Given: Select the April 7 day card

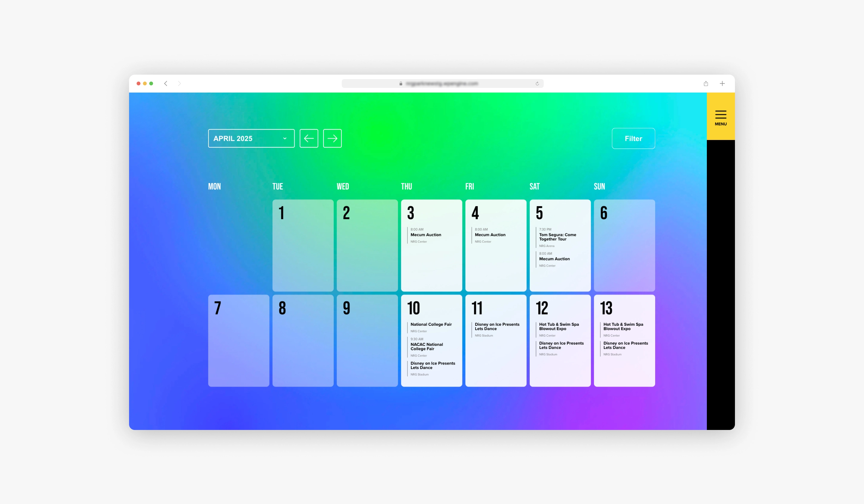Looking at the screenshot, I should click(238, 341).
